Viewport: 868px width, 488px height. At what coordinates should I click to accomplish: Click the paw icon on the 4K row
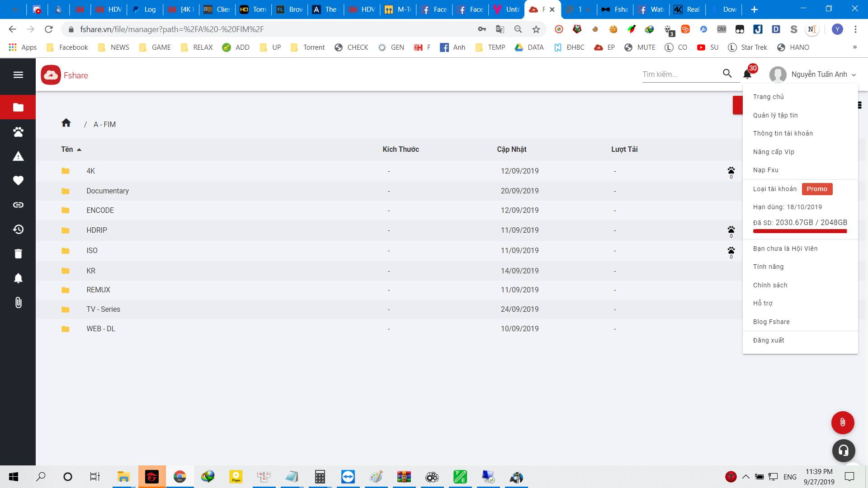click(731, 171)
